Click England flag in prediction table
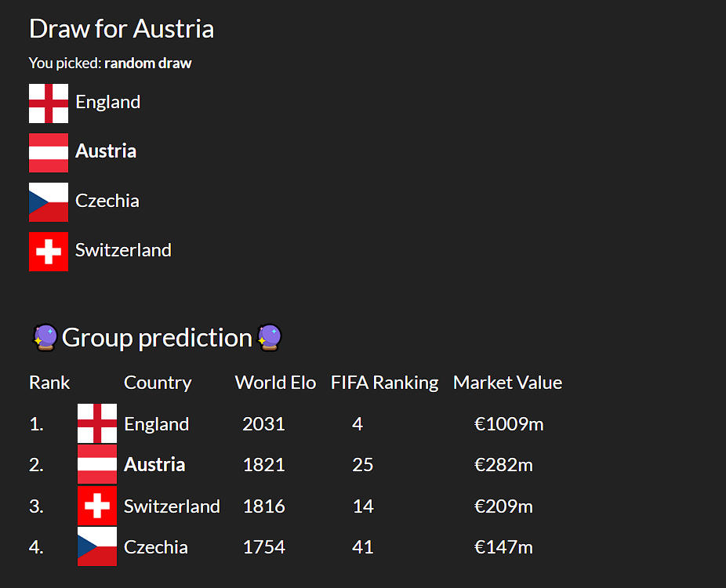The height and width of the screenshot is (588, 726). point(97,423)
